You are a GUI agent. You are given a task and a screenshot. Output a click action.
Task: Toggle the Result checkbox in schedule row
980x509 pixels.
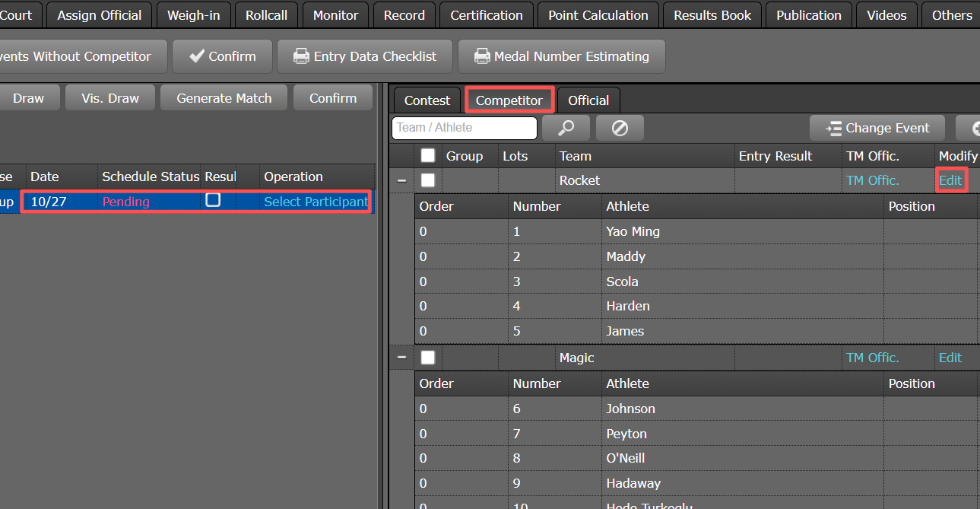(214, 200)
